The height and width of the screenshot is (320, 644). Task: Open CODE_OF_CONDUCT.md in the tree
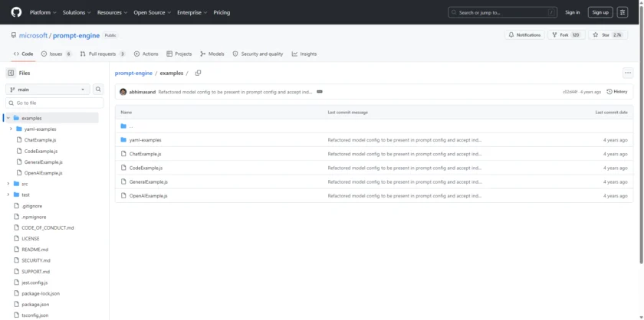pos(48,227)
